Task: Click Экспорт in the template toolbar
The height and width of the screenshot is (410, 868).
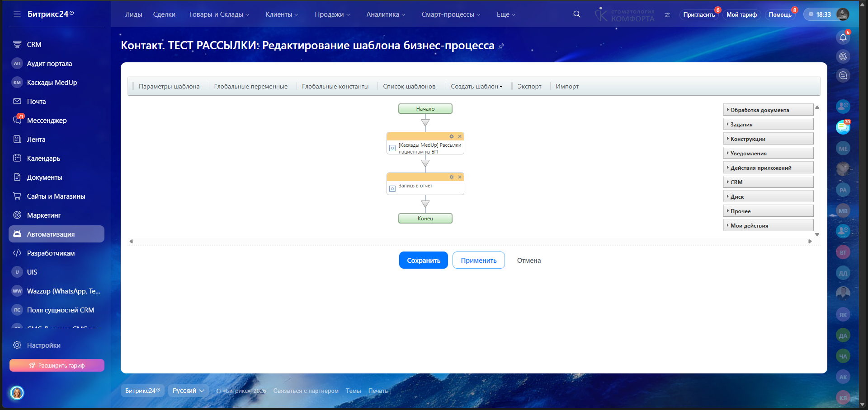Action: 529,86
